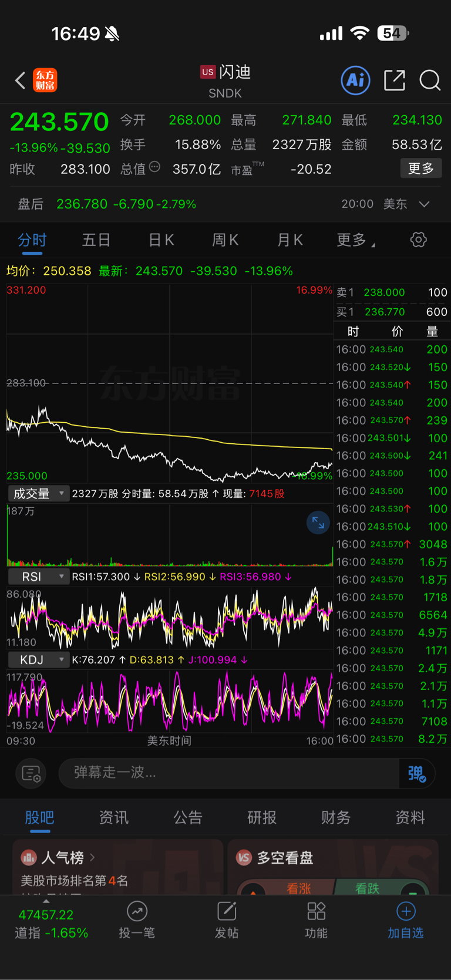
Task: Tap the 金额 58.53亿 value
Action: pos(417,144)
